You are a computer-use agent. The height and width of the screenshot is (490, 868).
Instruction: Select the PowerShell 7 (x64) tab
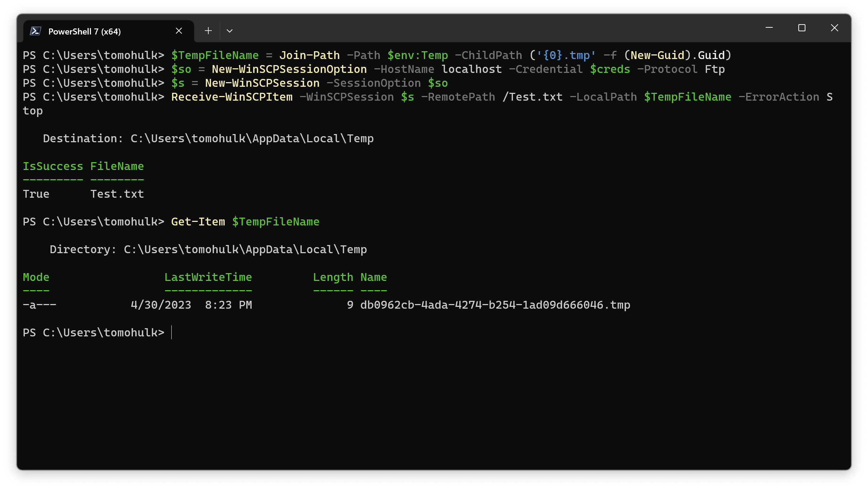[x=84, y=31]
